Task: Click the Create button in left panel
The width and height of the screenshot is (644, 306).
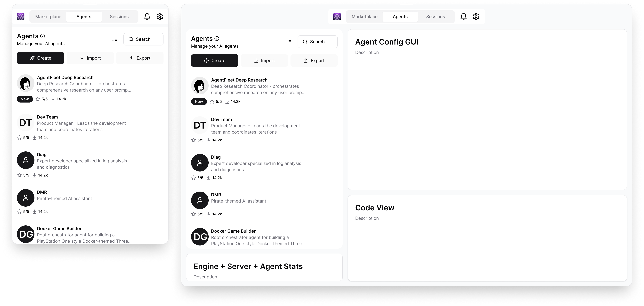Action: pyautogui.click(x=41, y=58)
